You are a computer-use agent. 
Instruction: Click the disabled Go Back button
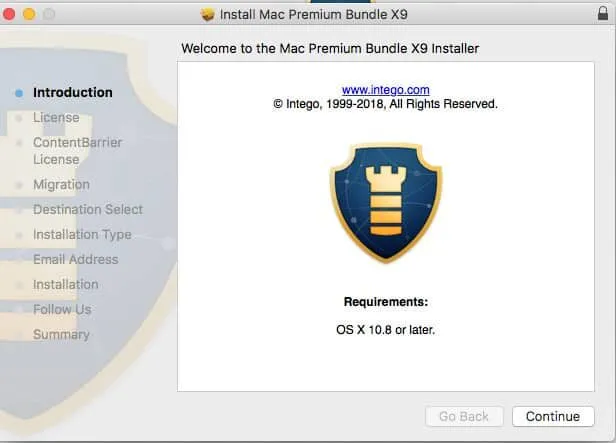click(464, 416)
